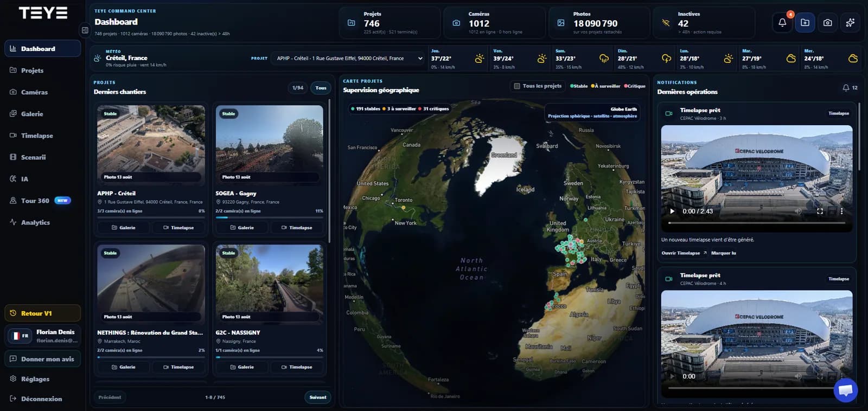Open Galerie for APHP - Créteil
Viewport: 868px width, 411px height.
(124, 227)
